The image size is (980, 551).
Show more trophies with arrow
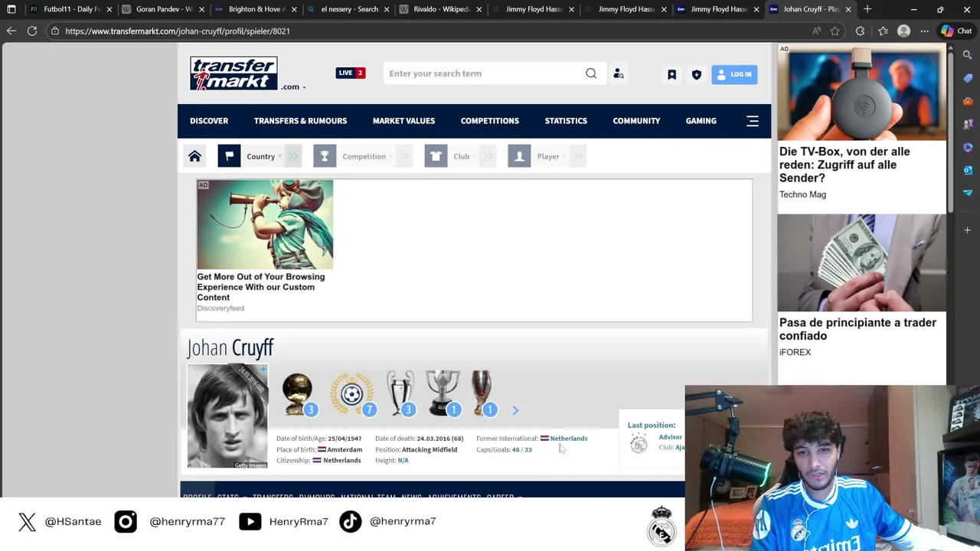(x=515, y=411)
